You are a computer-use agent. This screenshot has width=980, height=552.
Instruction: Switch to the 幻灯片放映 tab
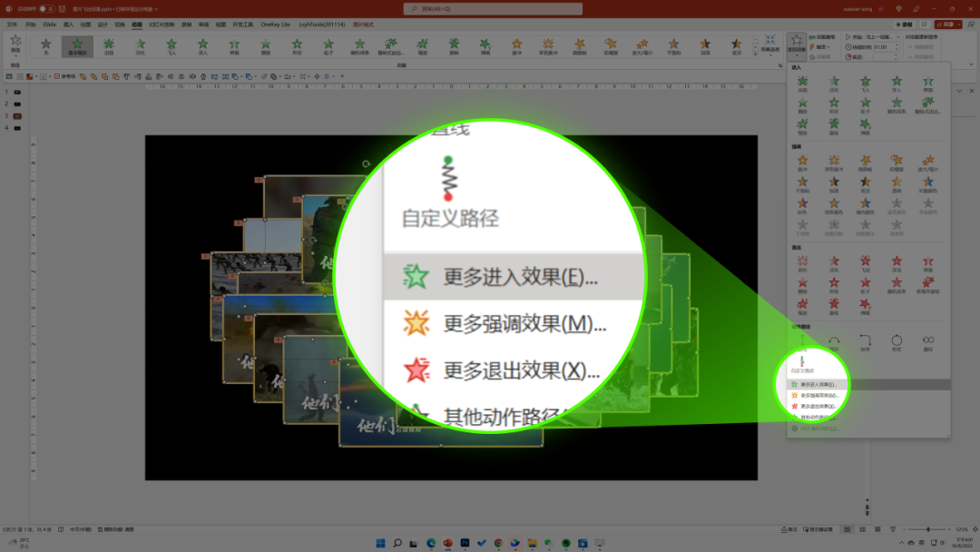(x=162, y=25)
